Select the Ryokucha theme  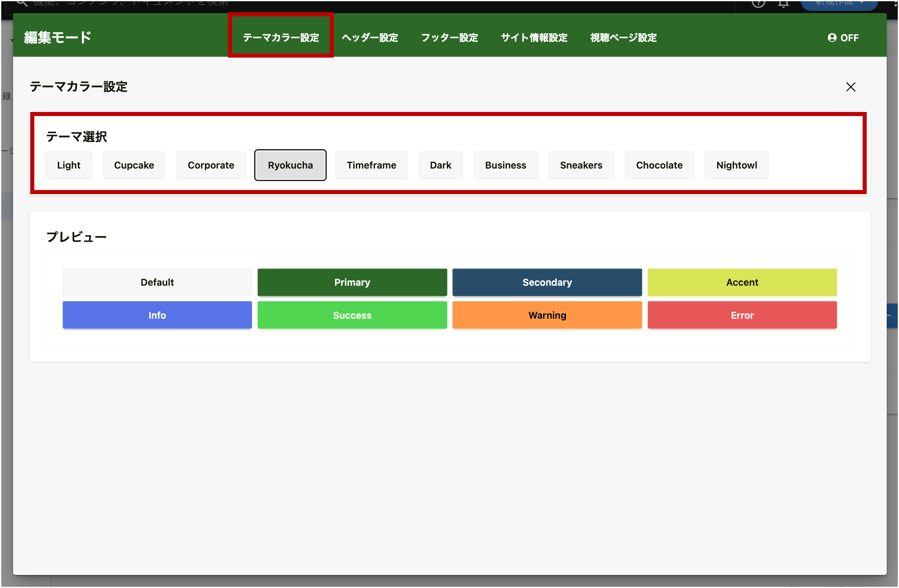tap(290, 165)
